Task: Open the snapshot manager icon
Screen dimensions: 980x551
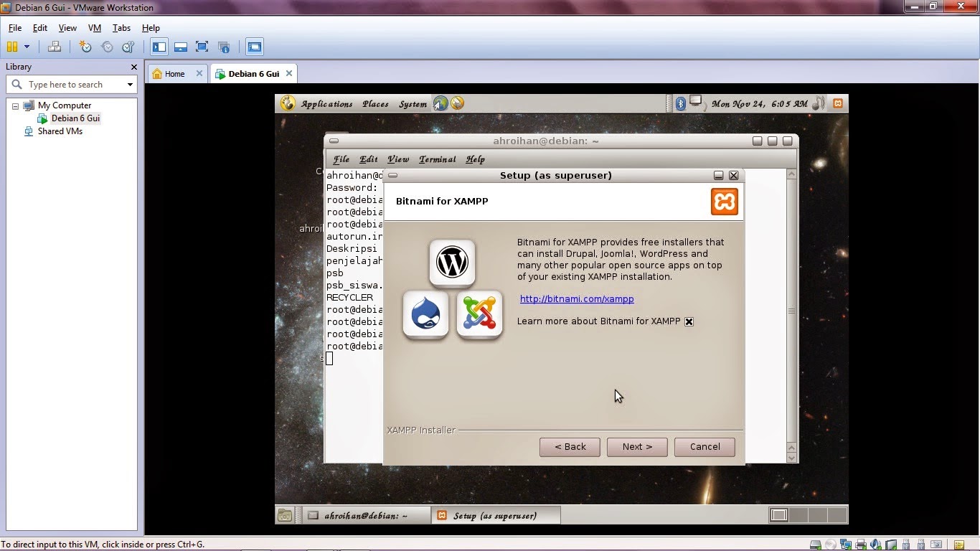Action: click(128, 47)
